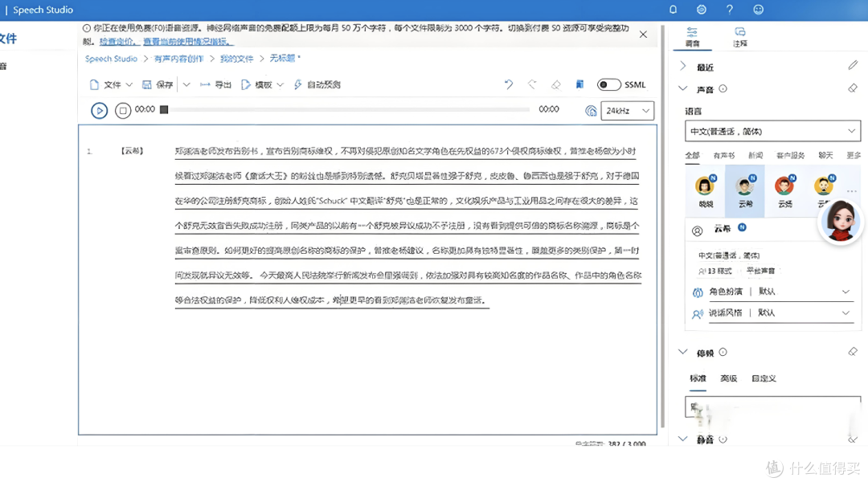
Task: Select the 标准 break tab
Action: 698,378
